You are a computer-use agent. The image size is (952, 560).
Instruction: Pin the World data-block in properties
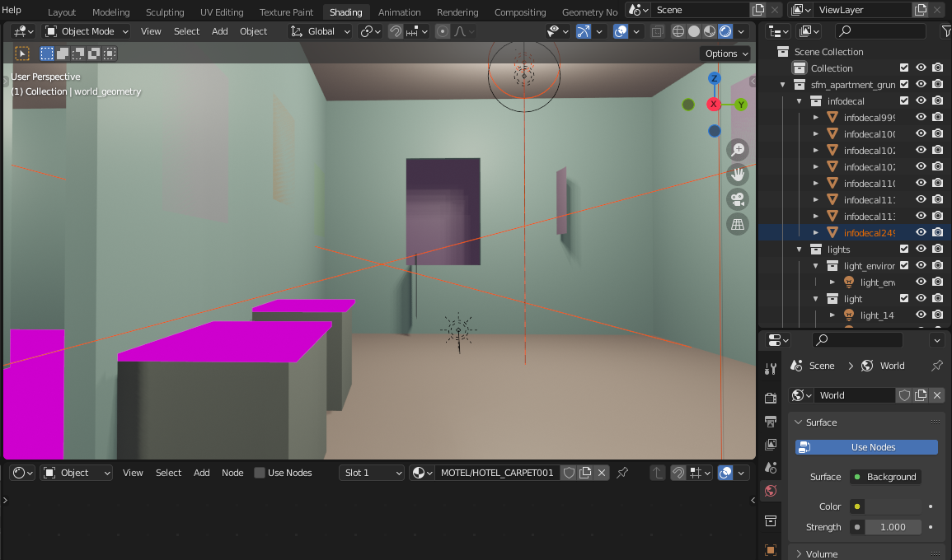click(x=937, y=365)
